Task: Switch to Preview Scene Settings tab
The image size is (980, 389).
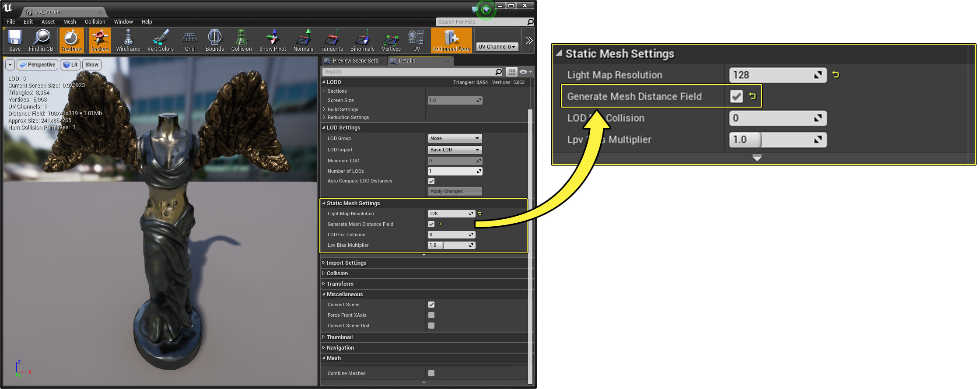Action: [354, 61]
